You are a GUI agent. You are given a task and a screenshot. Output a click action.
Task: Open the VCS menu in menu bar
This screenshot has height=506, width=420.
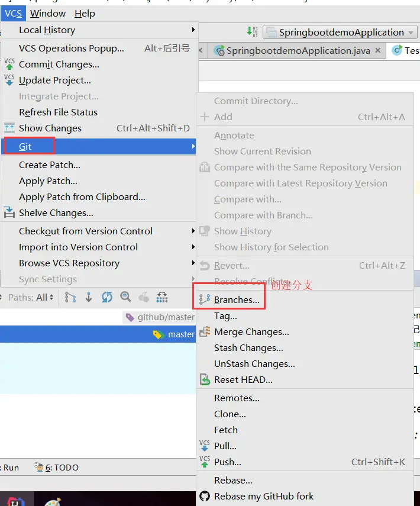click(x=13, y=14)
